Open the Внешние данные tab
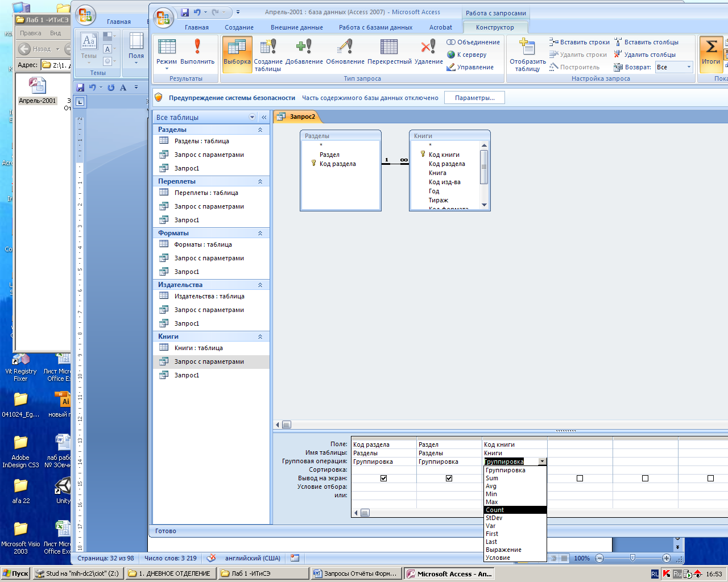 297,27
